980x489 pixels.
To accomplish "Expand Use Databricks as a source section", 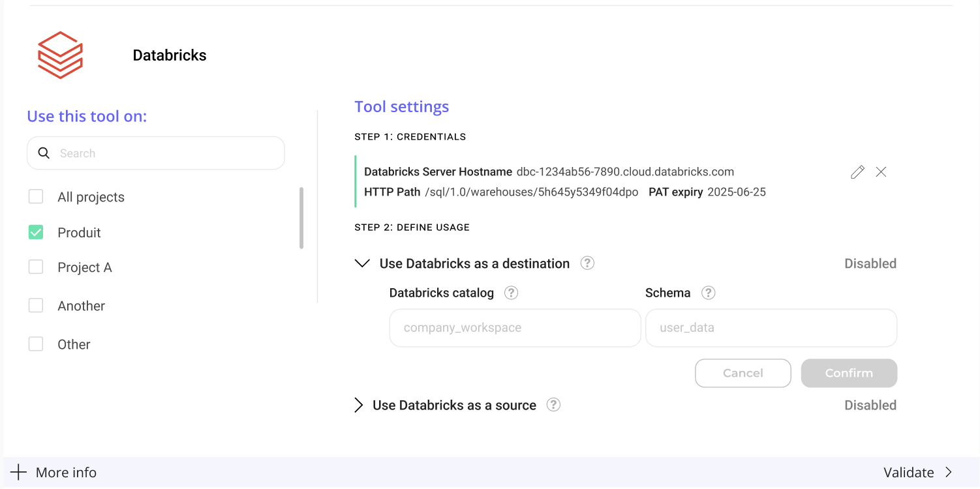I will pyautogui.click(x=358, y=405).
